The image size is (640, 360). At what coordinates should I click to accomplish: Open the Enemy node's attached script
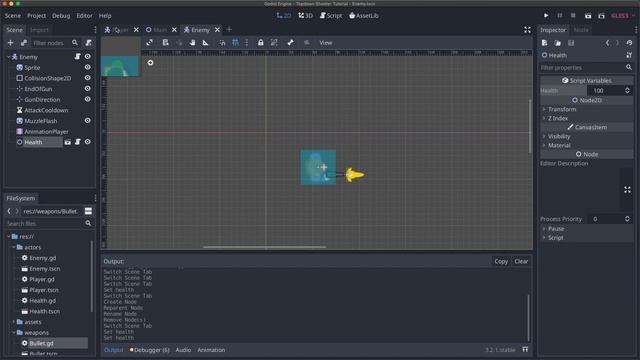click(x=78, y=57)
